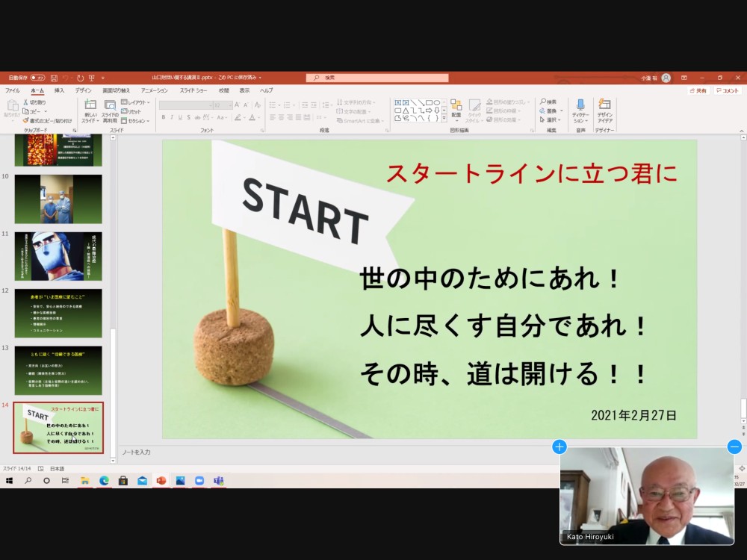The height and width of the screenshot is (560, 747).
Task: Select the Oval shape in shapes gallery
Action: [x=437, y=102]
